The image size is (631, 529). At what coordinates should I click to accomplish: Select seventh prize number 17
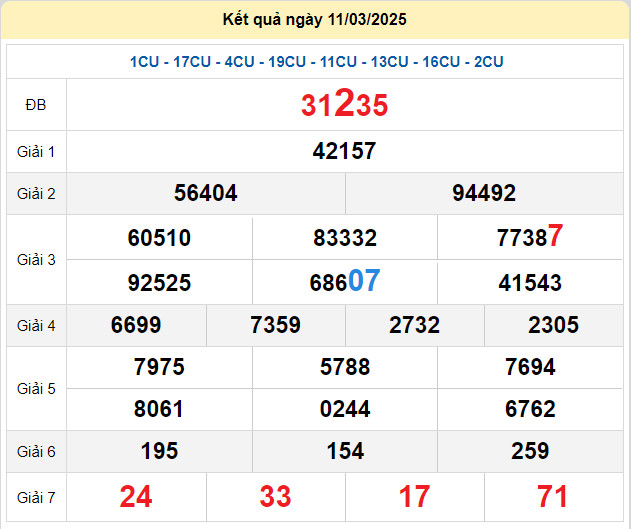point(414,497)
